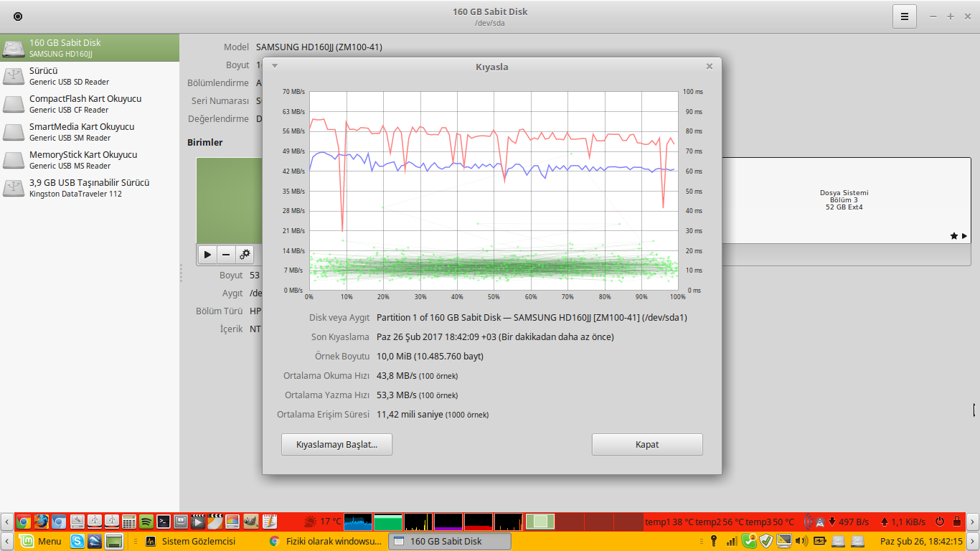
Task: Click the star icon in Bölüm 3 partition
Action: (954, 236)
